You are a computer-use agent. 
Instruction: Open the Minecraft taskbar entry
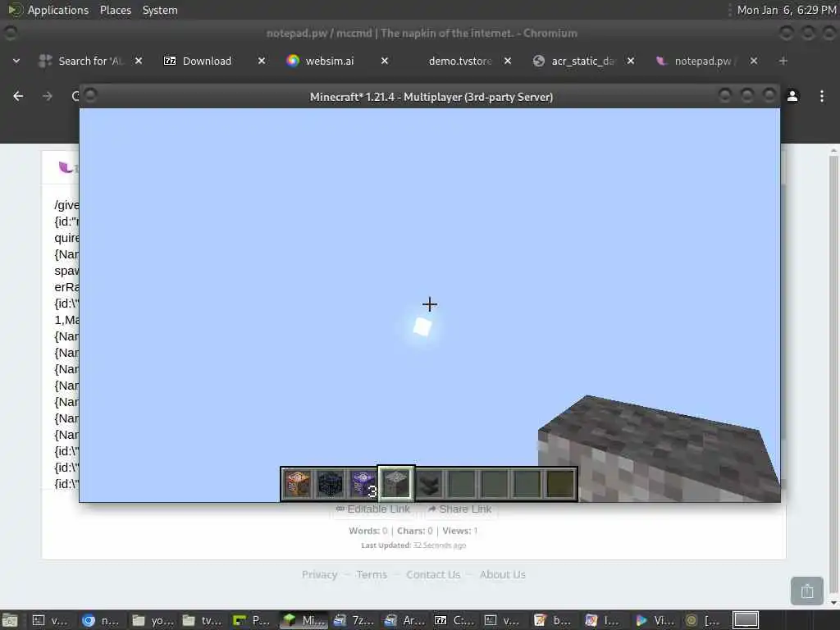click(x=304, y=620)
